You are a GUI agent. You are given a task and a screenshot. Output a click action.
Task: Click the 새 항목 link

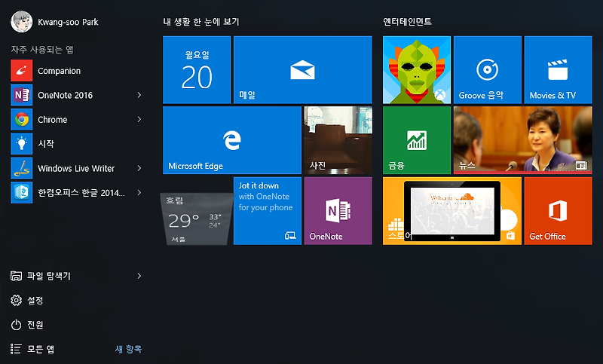[128, 349]
